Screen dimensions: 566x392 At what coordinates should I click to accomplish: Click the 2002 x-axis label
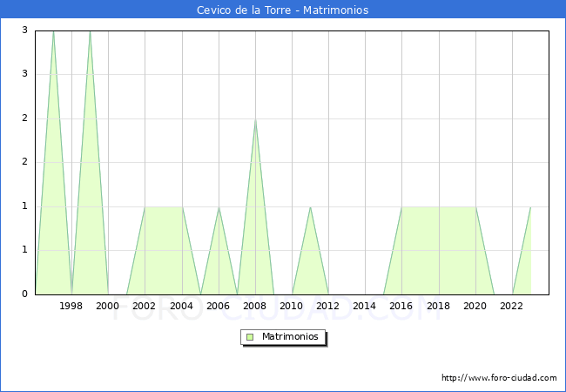click(144, 306)
